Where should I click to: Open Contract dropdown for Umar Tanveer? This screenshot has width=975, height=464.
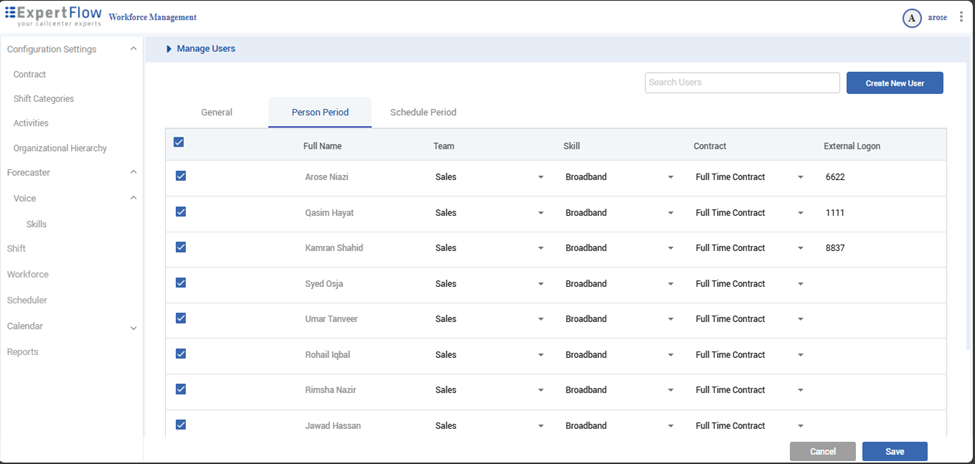pos(801,319)
